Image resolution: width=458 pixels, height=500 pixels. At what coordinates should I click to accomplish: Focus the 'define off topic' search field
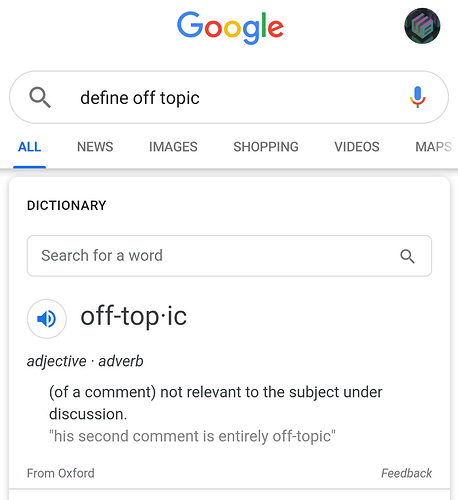[x=229, y=97]
